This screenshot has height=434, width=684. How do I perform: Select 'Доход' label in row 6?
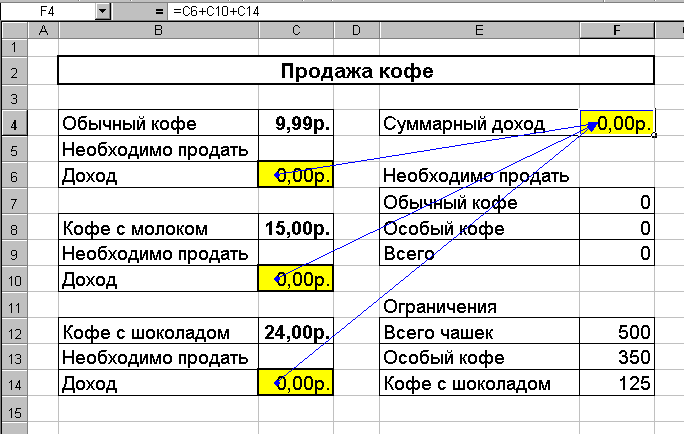tap(158, 175)
